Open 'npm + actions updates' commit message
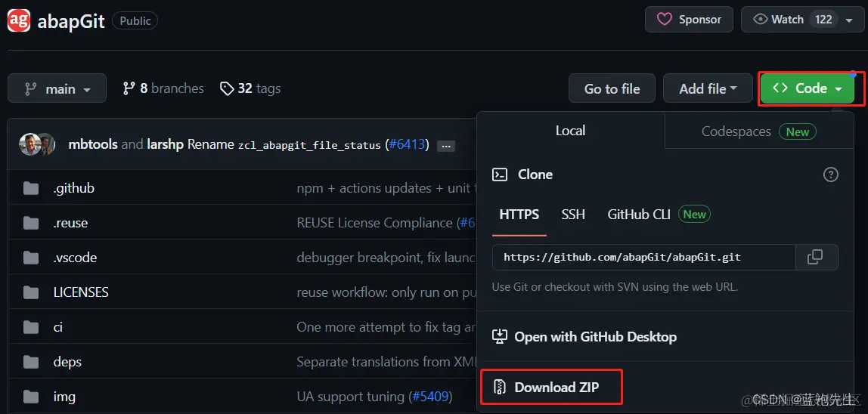The image size is (868, 414). coord(386,188)
